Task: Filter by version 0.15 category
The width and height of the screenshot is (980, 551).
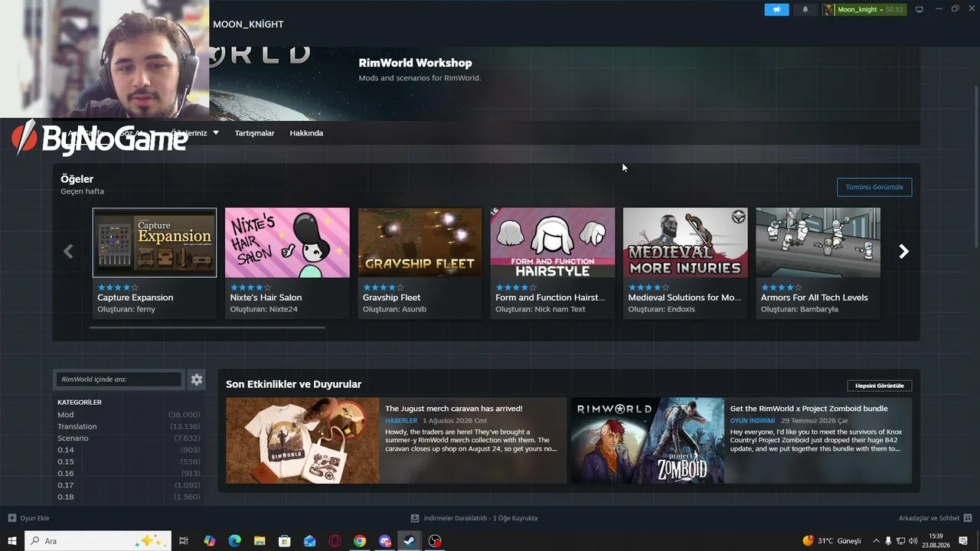Action: pos(66,461)
